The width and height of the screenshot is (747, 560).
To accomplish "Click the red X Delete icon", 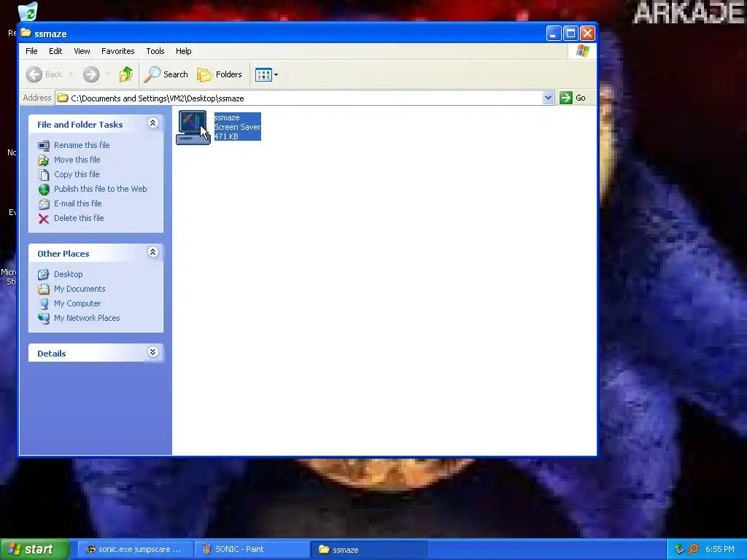I will [44, 219].
